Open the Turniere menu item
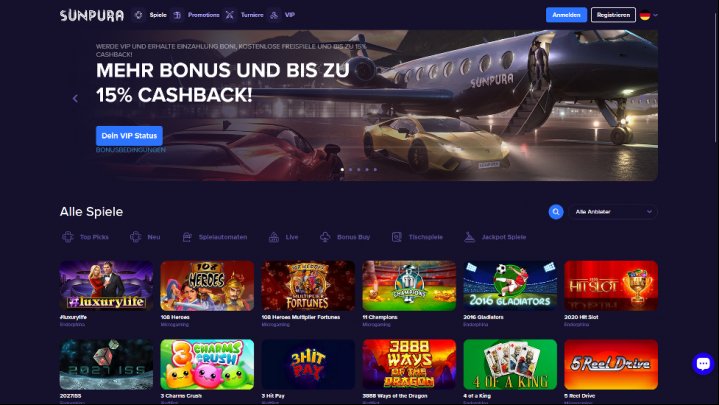The image size is (719, 405). pos(252,15)
